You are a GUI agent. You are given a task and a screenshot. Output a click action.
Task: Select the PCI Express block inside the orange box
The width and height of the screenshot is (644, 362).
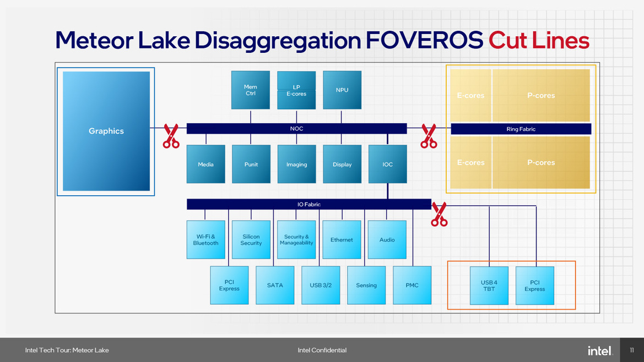[x=535, y=286]
